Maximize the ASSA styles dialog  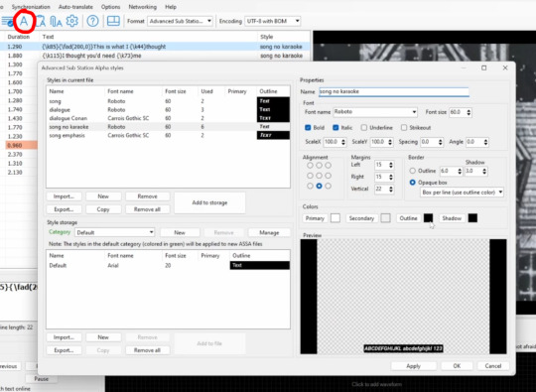coord(484,68)
